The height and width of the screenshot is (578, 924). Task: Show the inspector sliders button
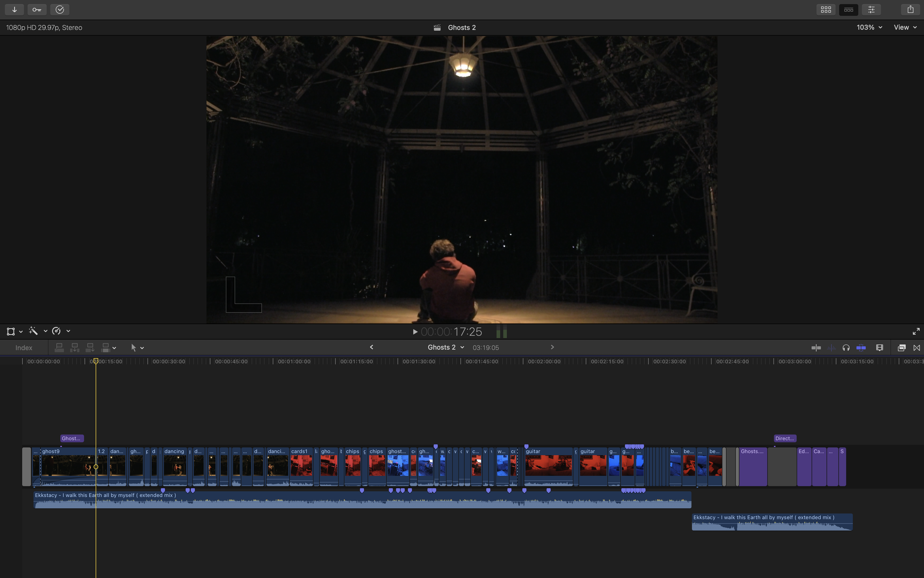[871, 10]
